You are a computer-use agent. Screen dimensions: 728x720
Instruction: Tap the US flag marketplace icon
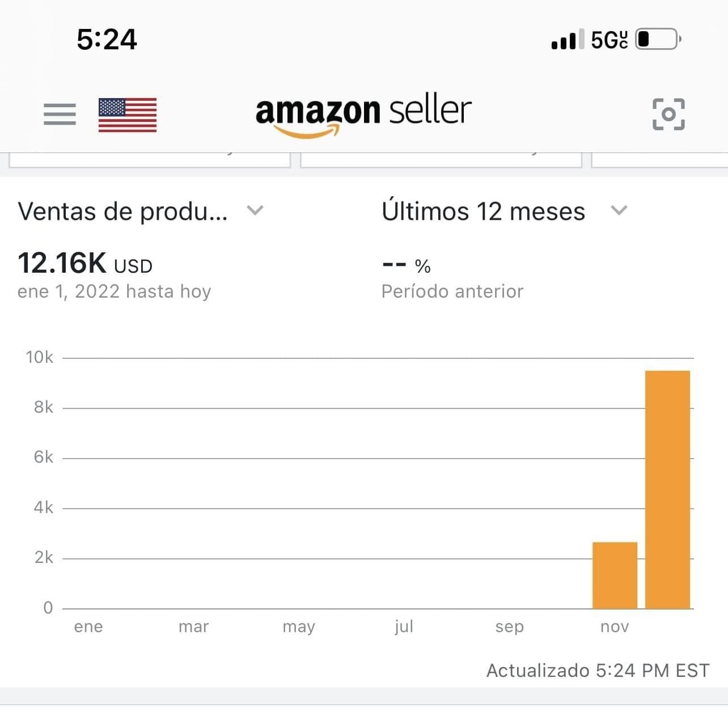click(x=128, y=115)
